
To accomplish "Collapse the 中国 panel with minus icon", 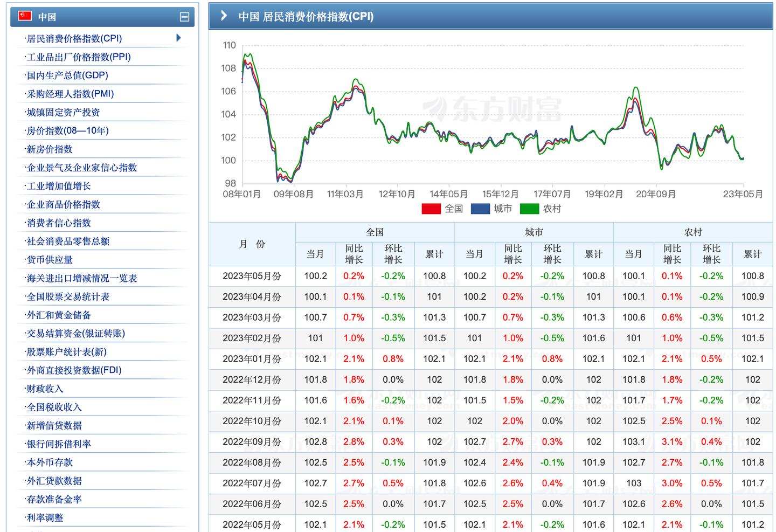I will click(x=184, y=17).
